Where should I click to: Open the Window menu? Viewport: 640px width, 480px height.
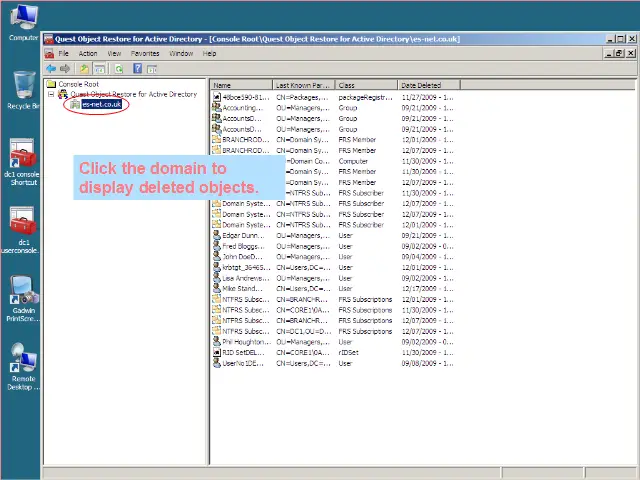(181, 53)
